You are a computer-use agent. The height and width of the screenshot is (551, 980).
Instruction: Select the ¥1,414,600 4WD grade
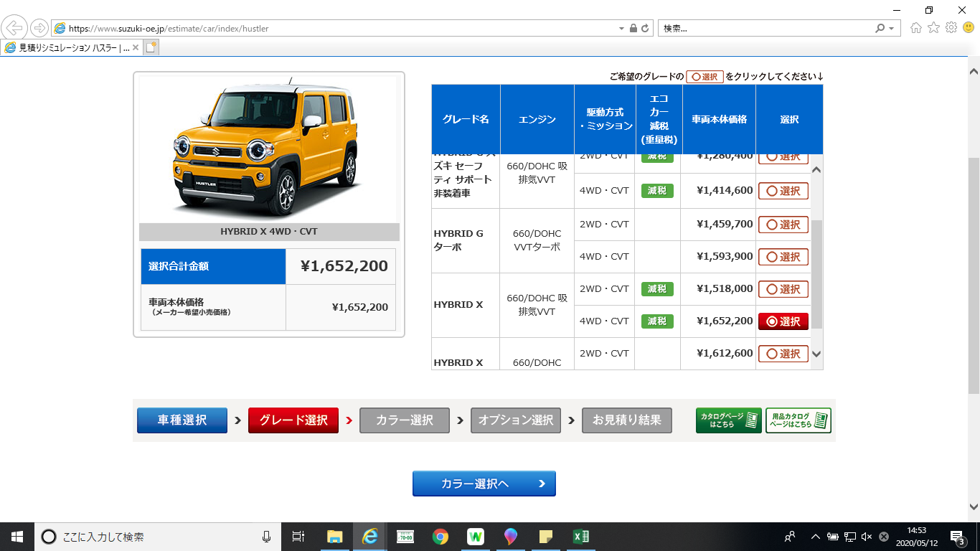783,191
